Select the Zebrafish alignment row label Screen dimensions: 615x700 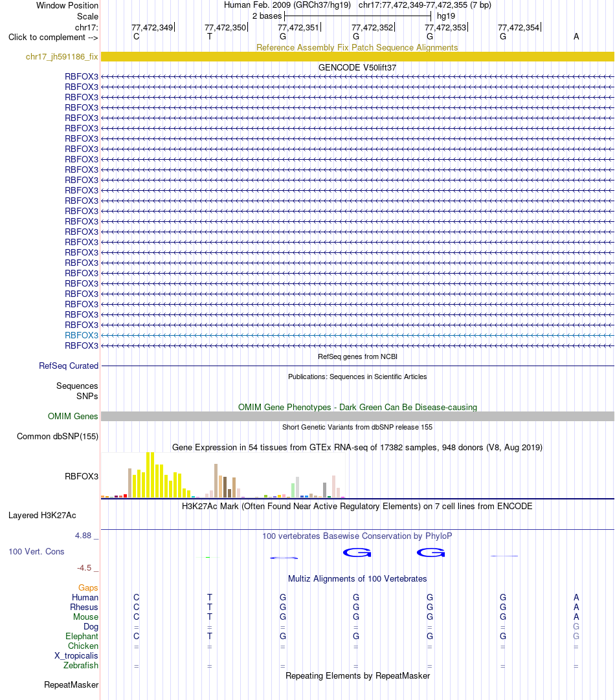point(81,666)
